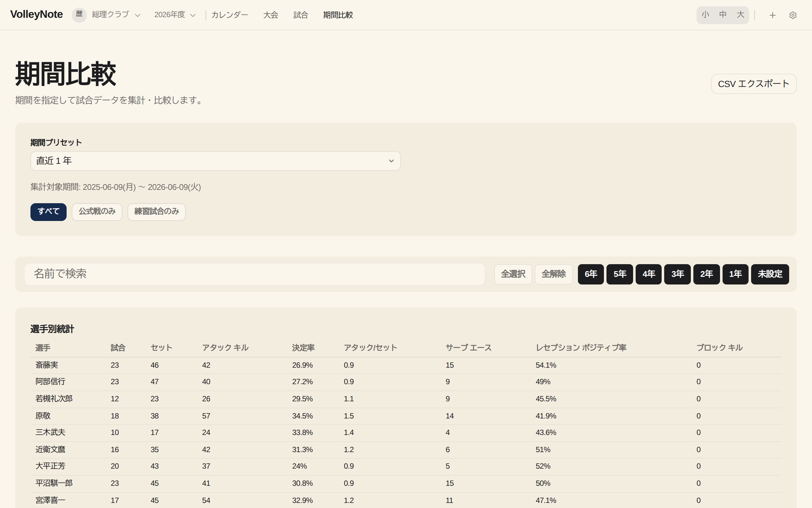Click player name 平沼騏一郎

[x=54, y=483]
